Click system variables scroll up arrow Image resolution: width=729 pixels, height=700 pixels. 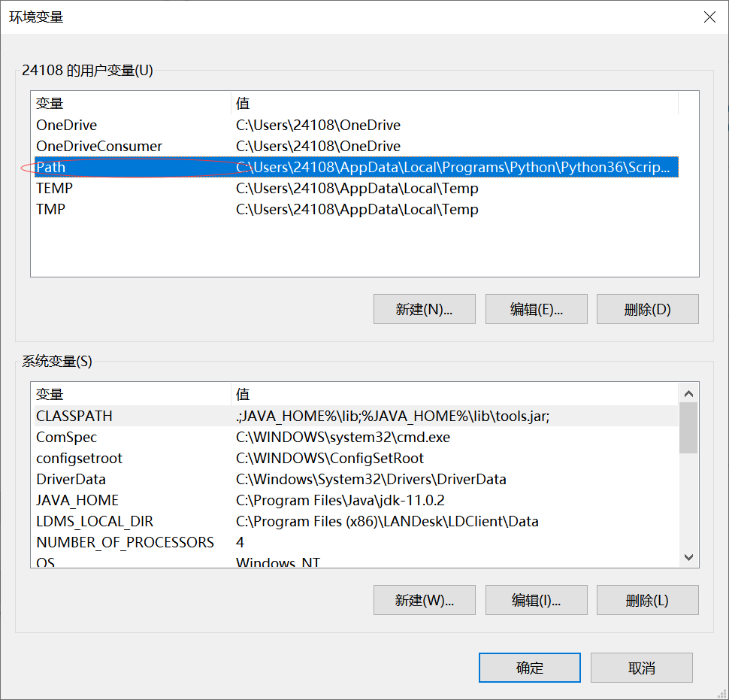pos(688,393)
